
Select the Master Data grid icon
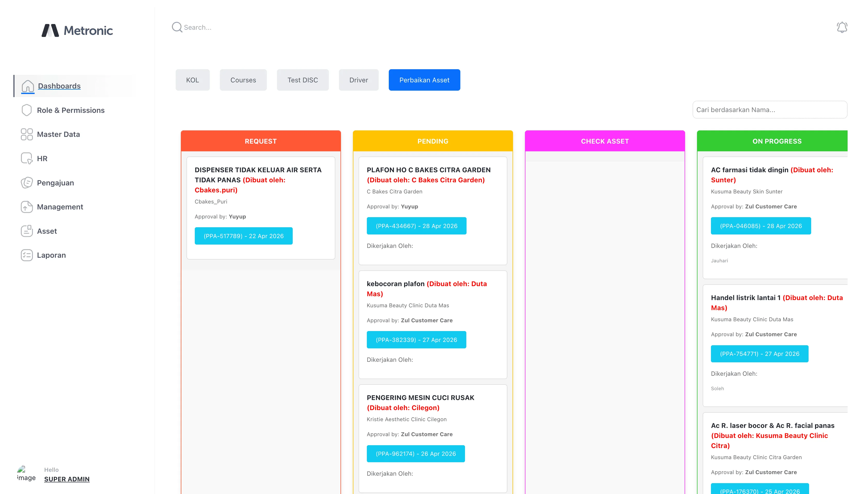(26, 134)
